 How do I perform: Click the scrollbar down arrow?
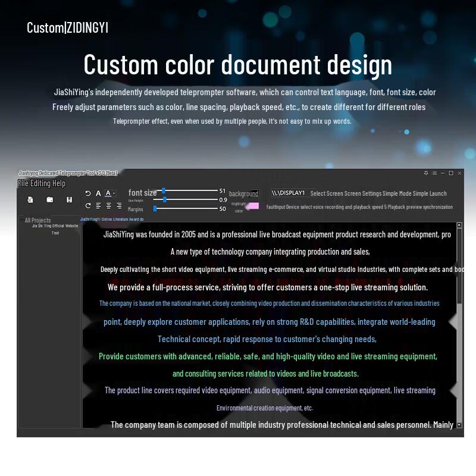pos(459,425)
